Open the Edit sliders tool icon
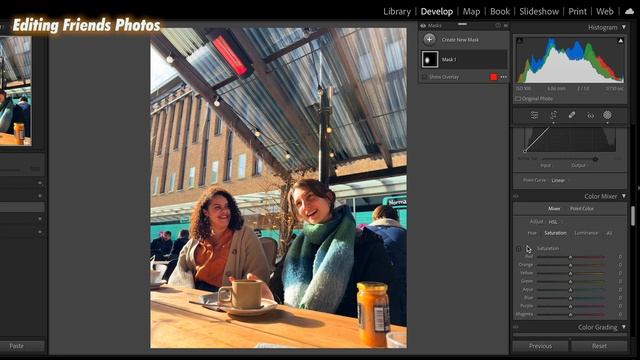Screen dimensions: 640x360 tap(534, 116)
